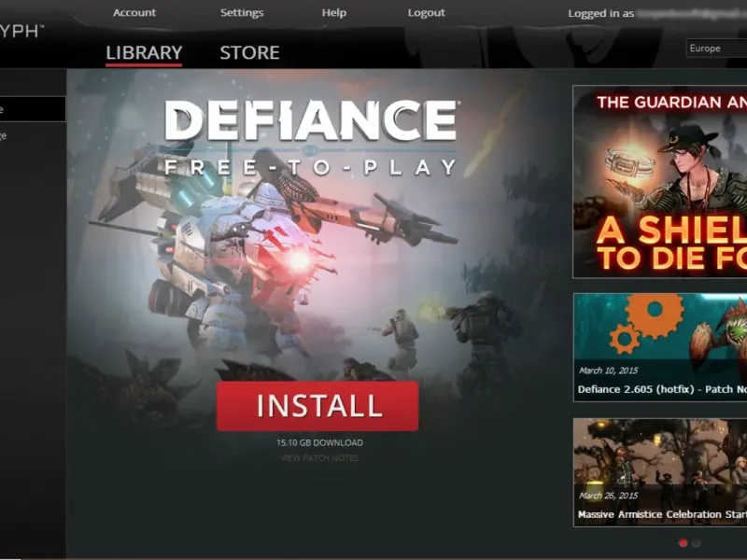Click Logout in top bar
This screenshot has height=560, width=747.
tap(426, 13)
